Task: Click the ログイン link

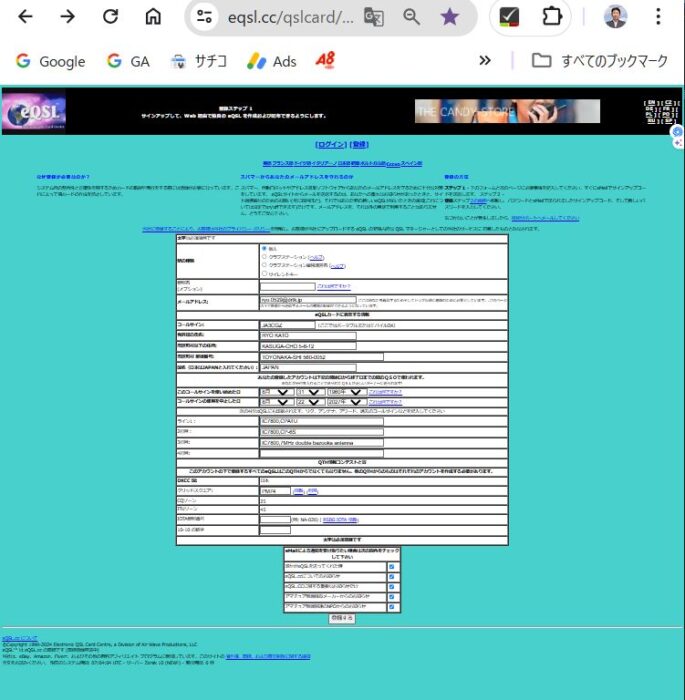Action: click(328, 144)
